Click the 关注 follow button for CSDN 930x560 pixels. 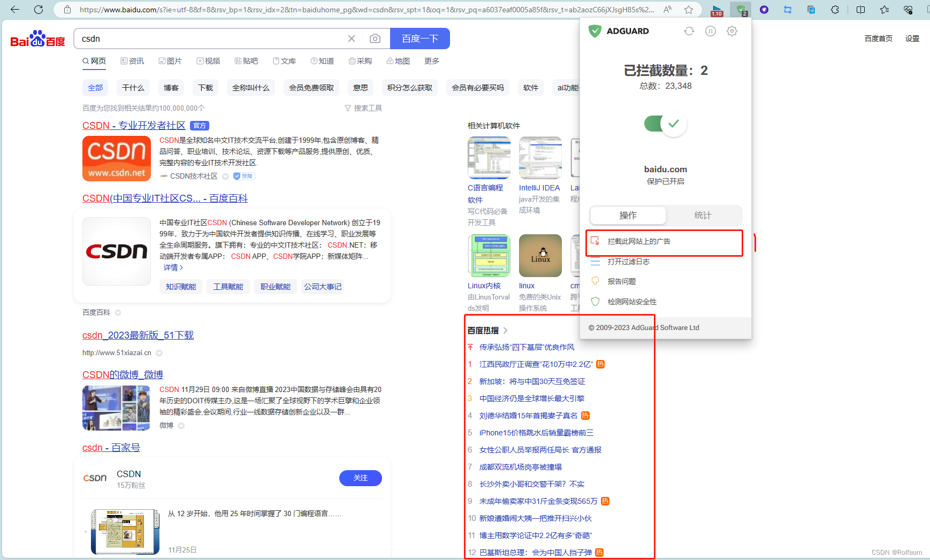(x=361, y=478)
